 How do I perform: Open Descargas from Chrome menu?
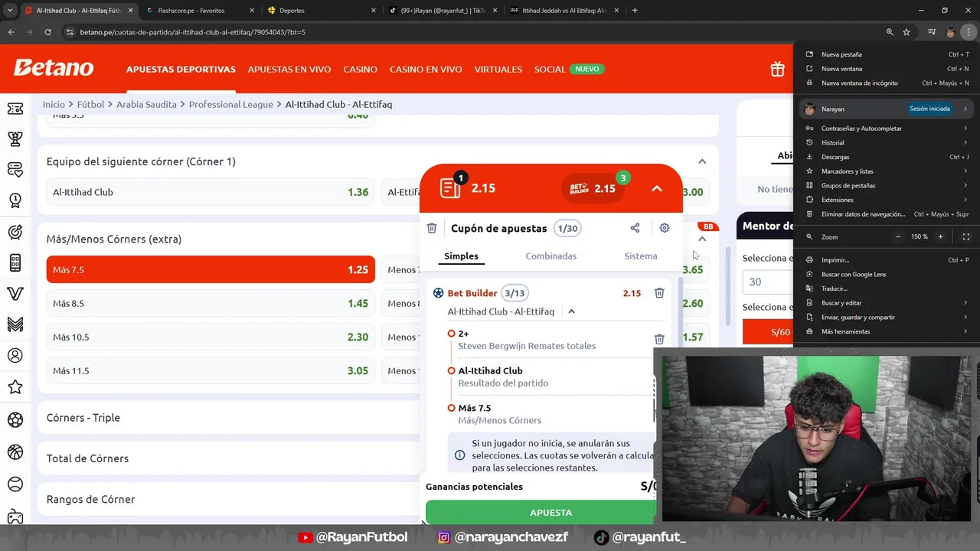click(x=887, y=157)
